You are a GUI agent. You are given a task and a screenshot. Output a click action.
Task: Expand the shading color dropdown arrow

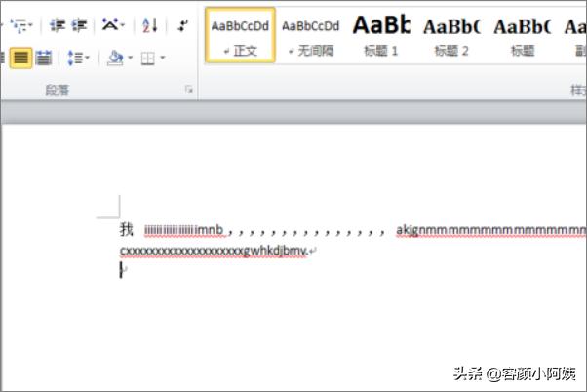[x=128, y=59]
